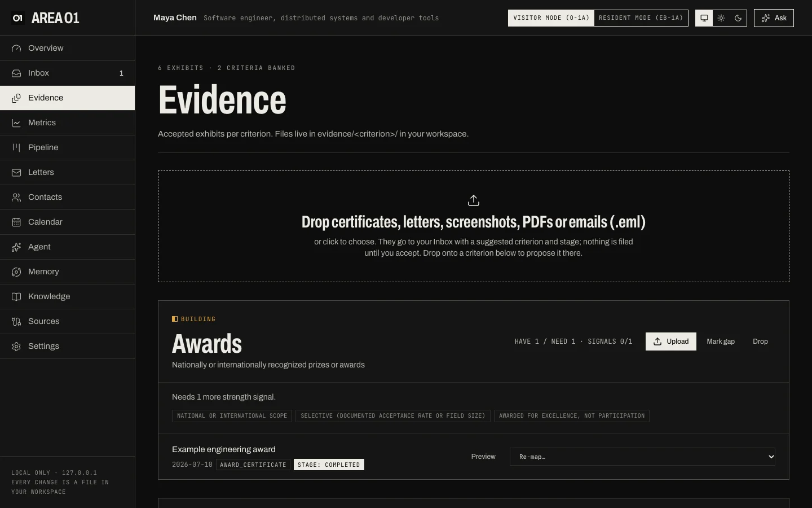Click the Awards criterion heading
The width and height of the screenshot is (812, 508).
[x=207, y=344]
